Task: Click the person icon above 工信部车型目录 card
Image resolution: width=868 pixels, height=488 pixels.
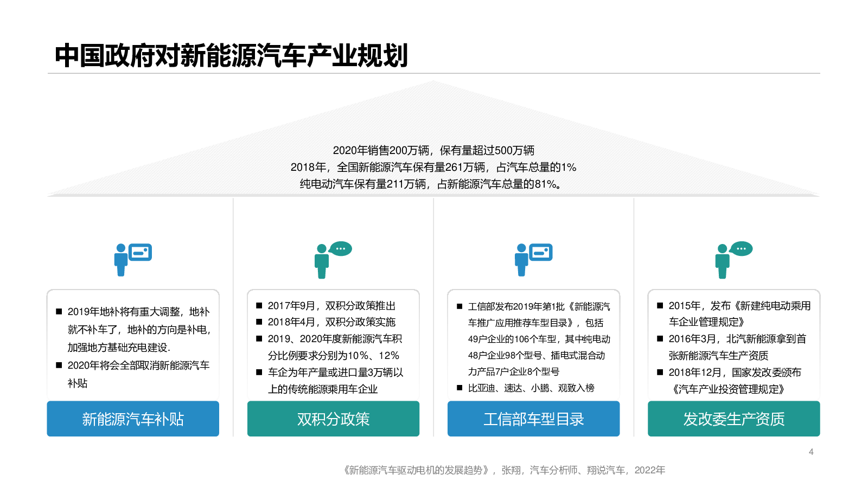Action: pyautogui.click(x=533, y=260)
